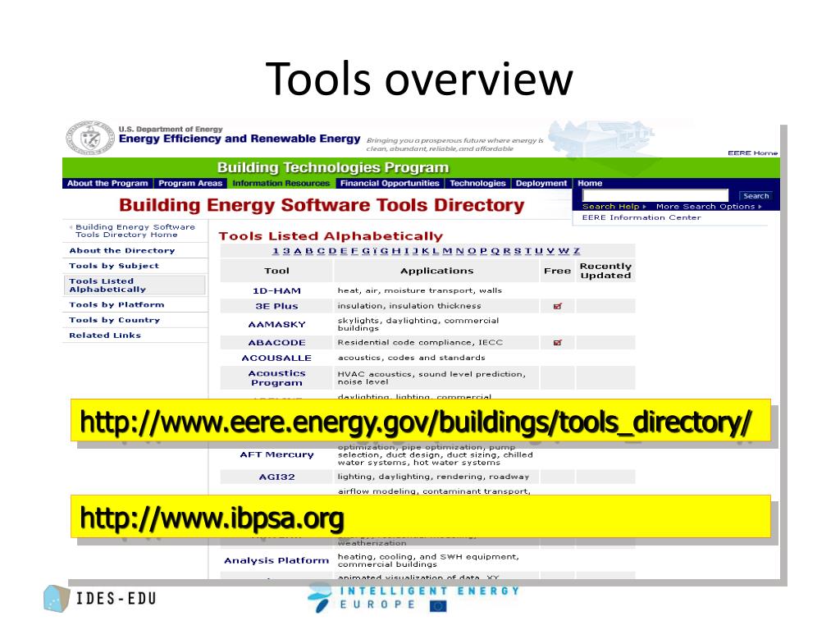The height and width of the screenshot is (630, 840).
Task: Click the eere.energy.gov tools_directory URL
Action: point(416,422)
